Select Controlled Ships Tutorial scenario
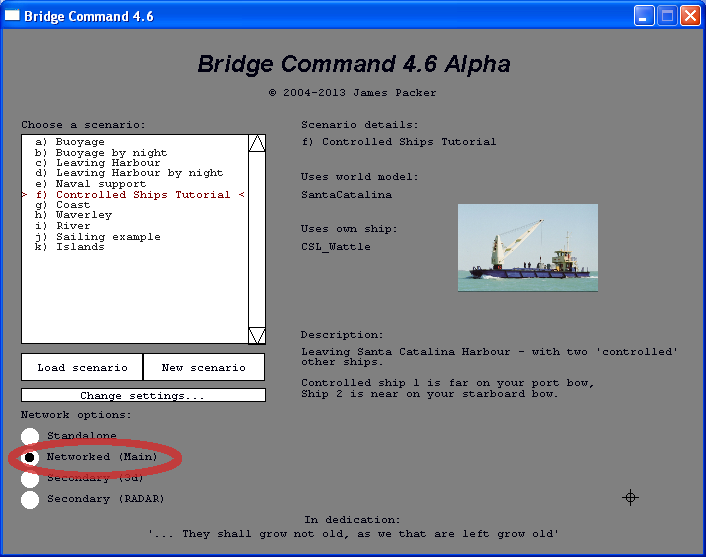The image size is (706, 557). pyautogui.click(x=133, y=195)
